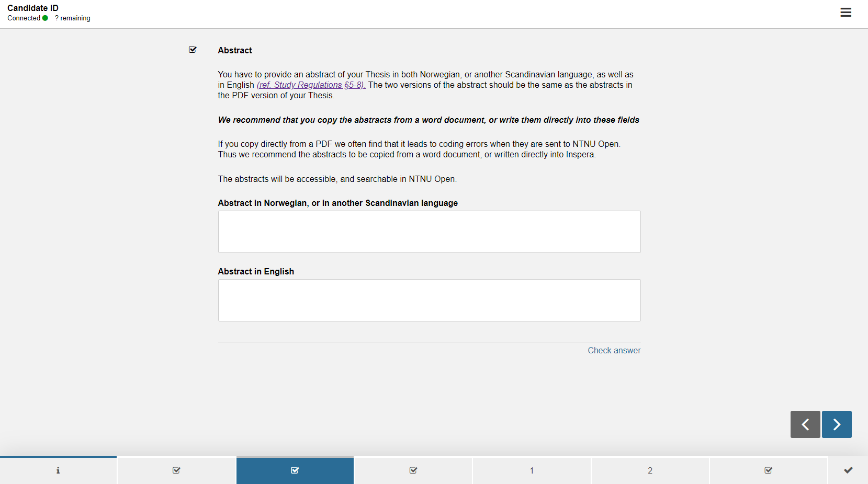Open the information page tab icon
The width and height of the screenshot is (868, 484).
click(58, 470)
